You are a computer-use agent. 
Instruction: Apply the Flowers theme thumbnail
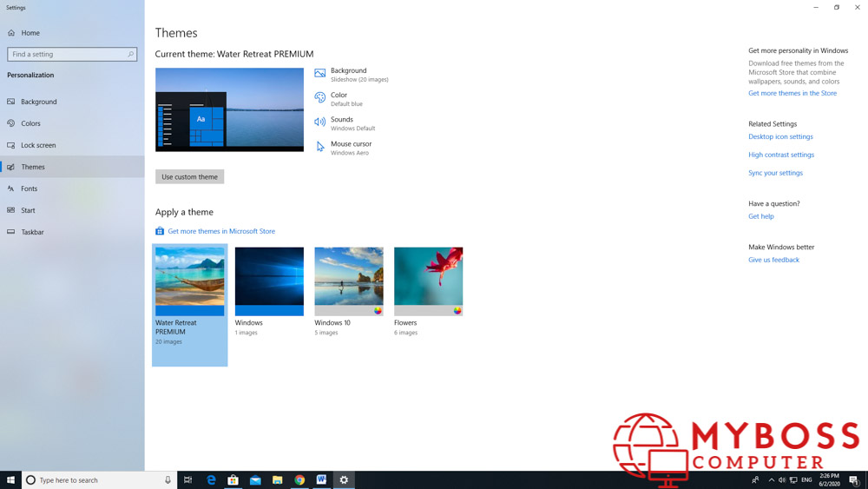coord(429,281)
